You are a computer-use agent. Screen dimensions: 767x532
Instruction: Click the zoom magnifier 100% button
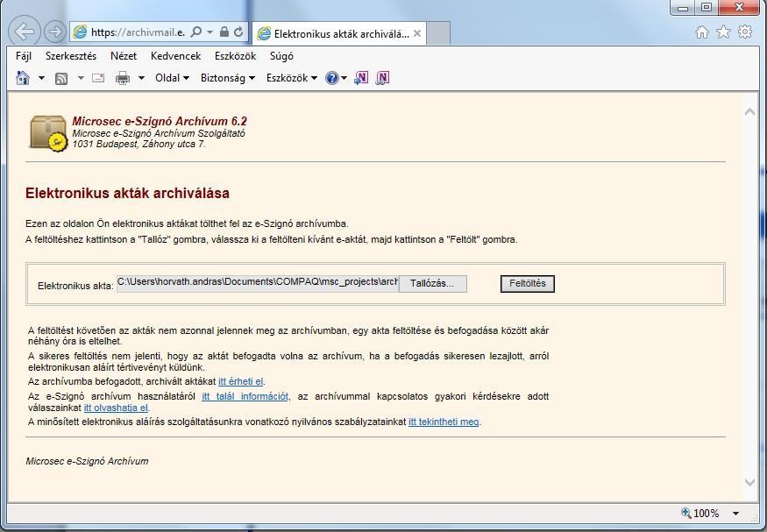tap(700, 513)
